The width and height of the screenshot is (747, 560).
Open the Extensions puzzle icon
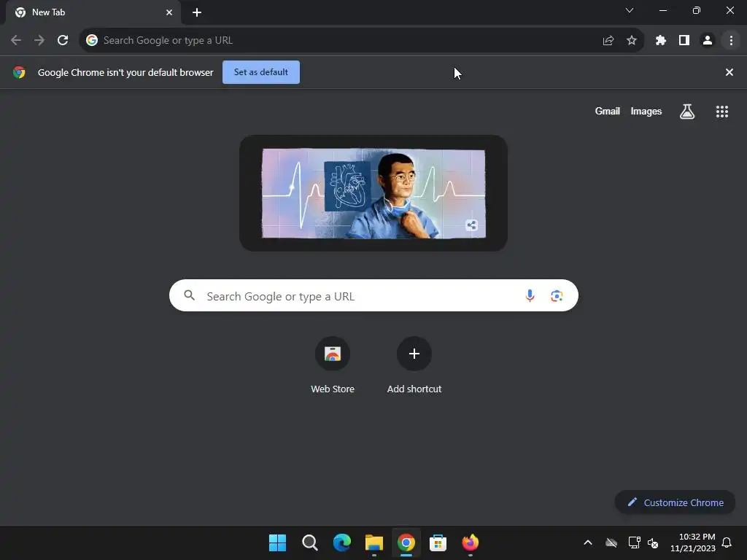click(661, 41)
